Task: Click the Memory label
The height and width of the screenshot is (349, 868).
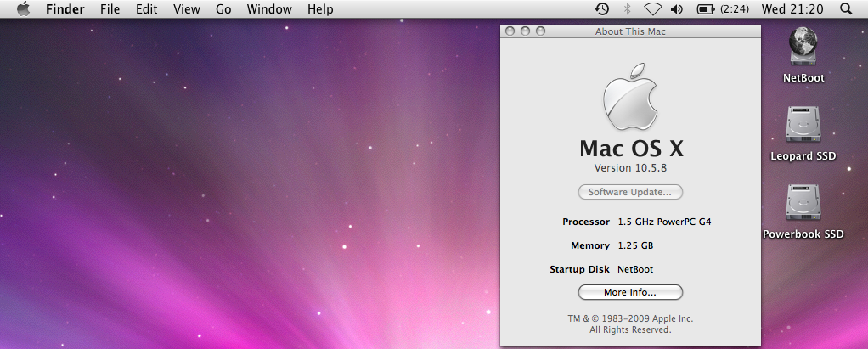Action: [590, 245]
